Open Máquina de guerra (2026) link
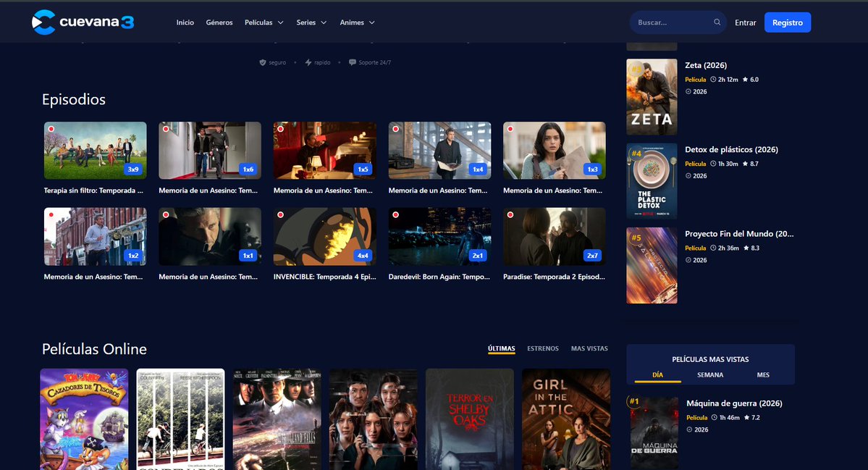 coord(734,403)
